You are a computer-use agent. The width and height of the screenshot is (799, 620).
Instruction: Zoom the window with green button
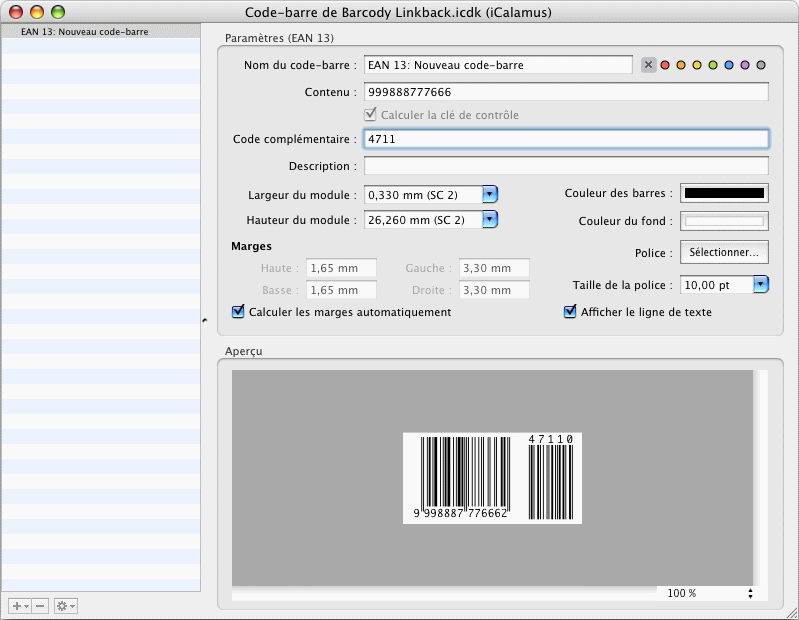58,12
